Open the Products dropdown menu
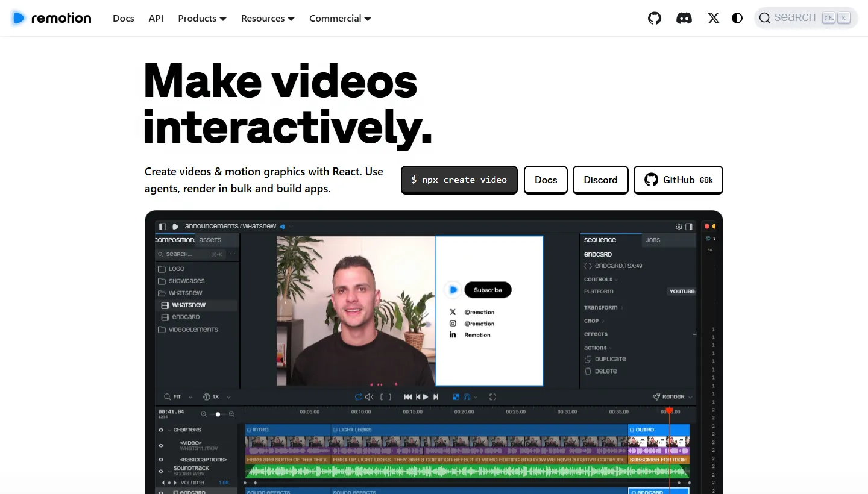Screen dimensions: 868x494 click(202, 18)
